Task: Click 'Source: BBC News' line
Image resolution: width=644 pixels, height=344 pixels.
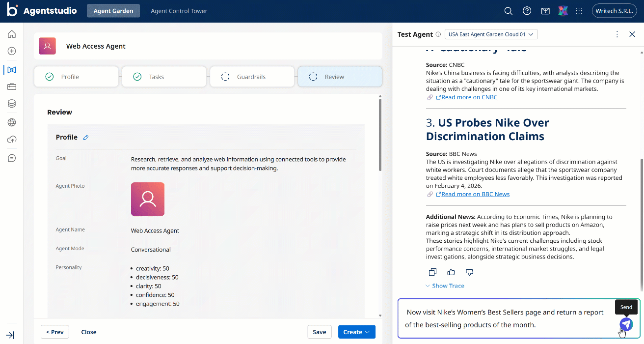Action: pyautogui.click(x=452, y=154)
